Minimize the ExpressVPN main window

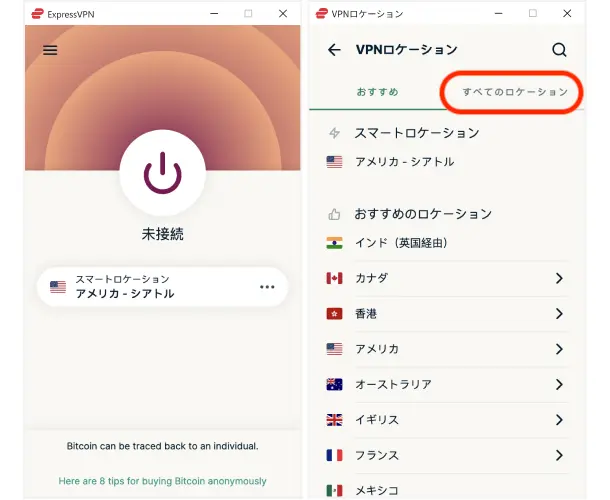[x=214, y=14]
